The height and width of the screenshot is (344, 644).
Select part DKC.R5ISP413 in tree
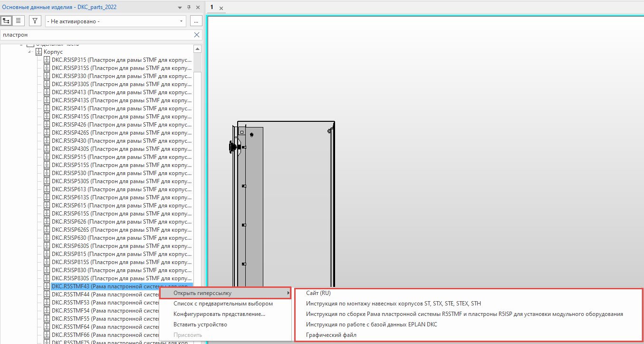pos(122,92)
